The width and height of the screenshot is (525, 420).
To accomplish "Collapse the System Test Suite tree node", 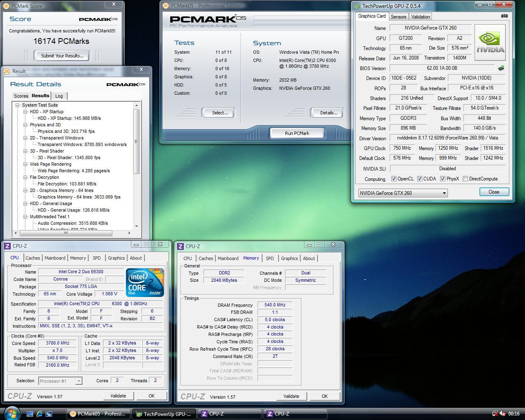I will [18, 105].
